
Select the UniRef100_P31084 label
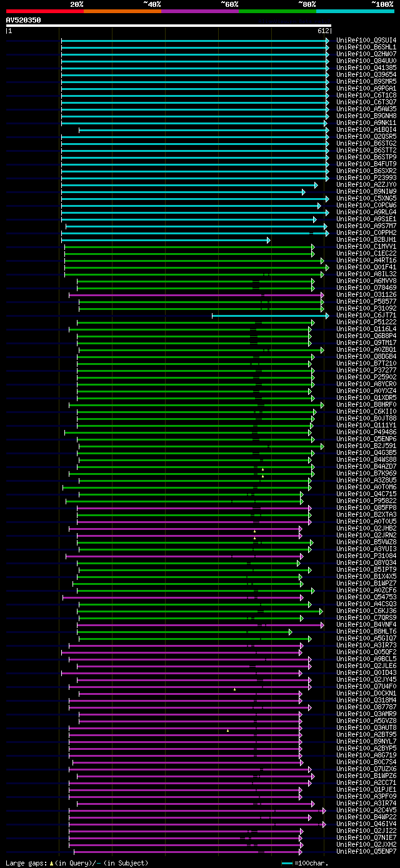(x=366, y=556)
